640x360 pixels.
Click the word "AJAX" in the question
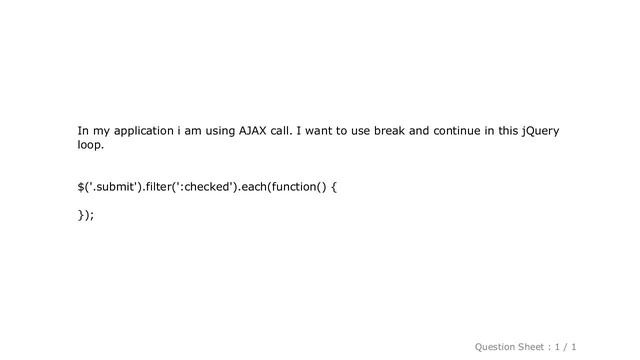click(252, 131)
